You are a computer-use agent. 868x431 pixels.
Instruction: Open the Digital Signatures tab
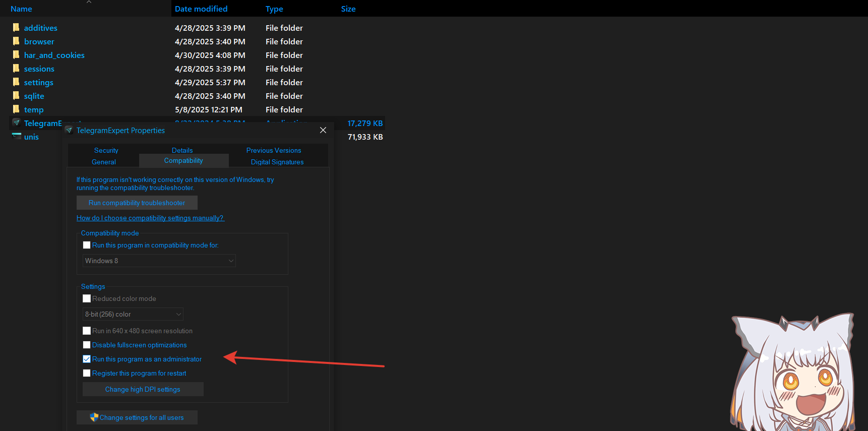tap(277, 162)
